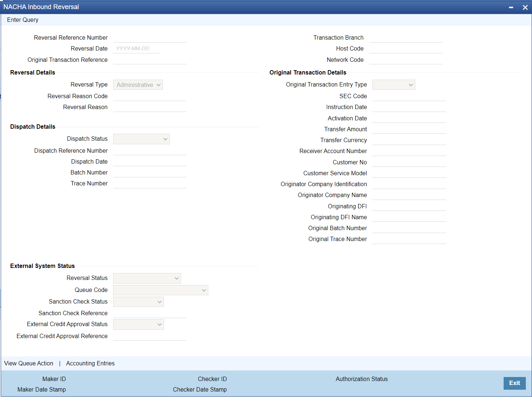532x397 pixels.
Task: Click the Maker Date Stamp label
Action: pos(42,389)
